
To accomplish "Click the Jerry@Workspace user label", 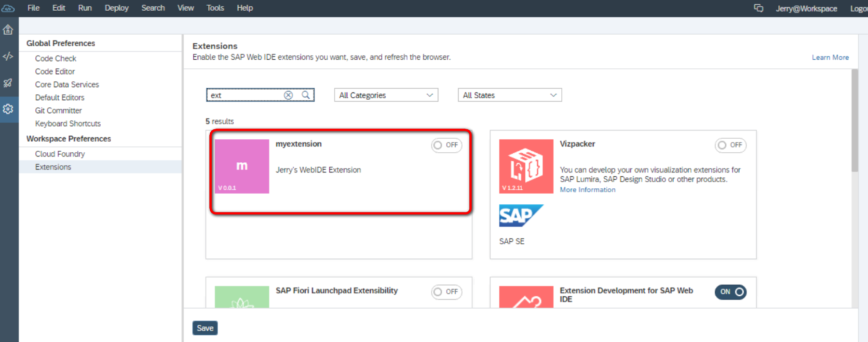I will 806,9.
